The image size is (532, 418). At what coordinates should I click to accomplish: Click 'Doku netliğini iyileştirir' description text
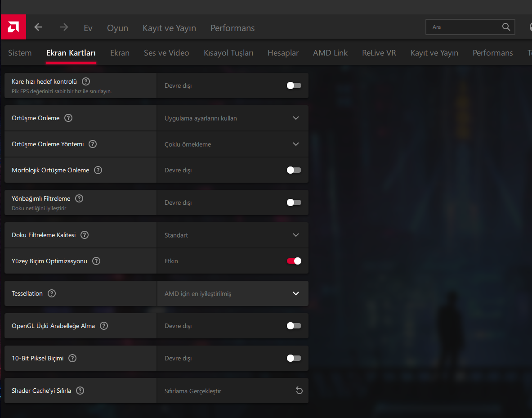pyautogui.click(x=39, y=208)
